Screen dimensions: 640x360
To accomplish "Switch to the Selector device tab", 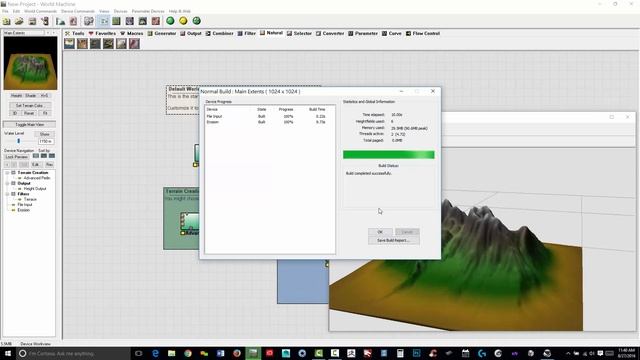I will [x=299, y=33].
